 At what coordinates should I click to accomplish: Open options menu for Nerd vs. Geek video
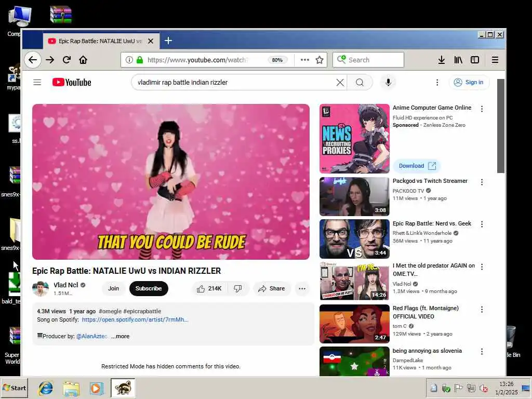pos(482,224)
